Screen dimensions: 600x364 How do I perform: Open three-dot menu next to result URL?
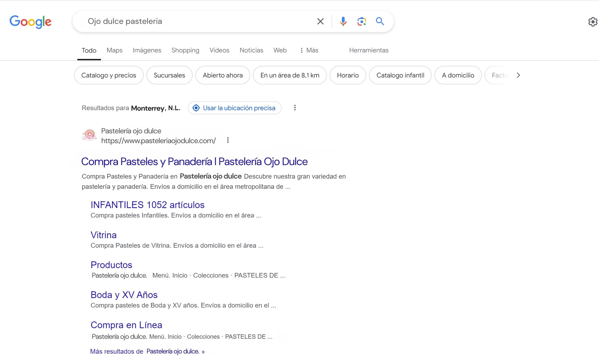click(228, 140)
